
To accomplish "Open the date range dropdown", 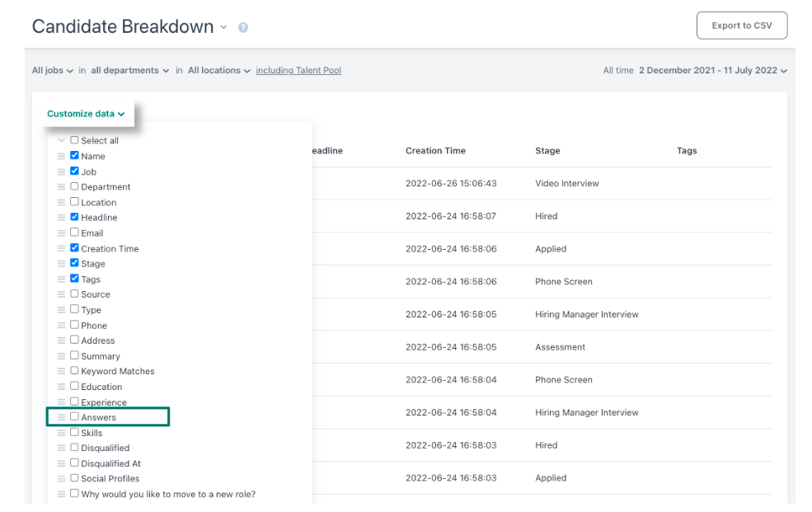I will tap(712, 70).
